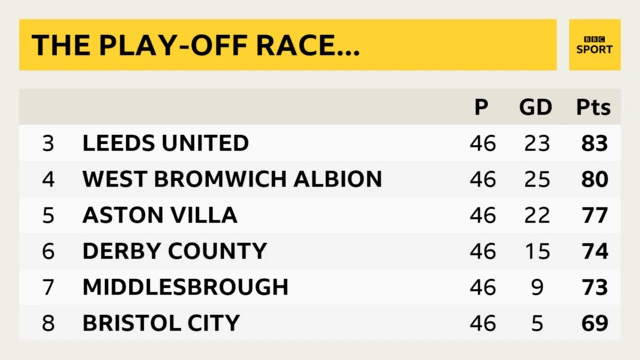Viewport: 640px width, 360px height.
Task: Select the West Bromwich Albion row
Action: (320, 179)
